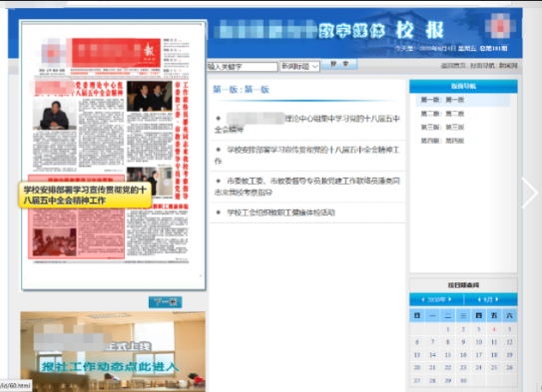Image resolution: width=542 pixels, height=392 pixels.
Task: Open article 市委教工委、市教委督导专员 来我校考察指导
Action: coord(307,187)
